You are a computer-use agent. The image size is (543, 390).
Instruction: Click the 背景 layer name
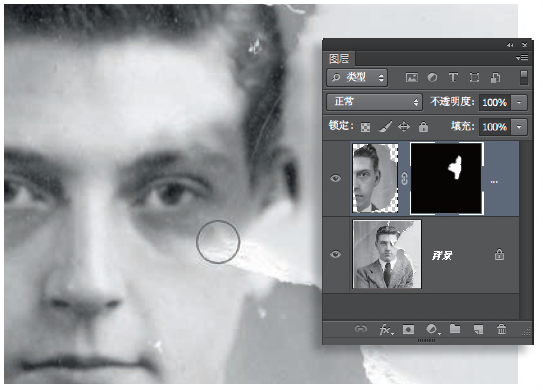point(442,256)
